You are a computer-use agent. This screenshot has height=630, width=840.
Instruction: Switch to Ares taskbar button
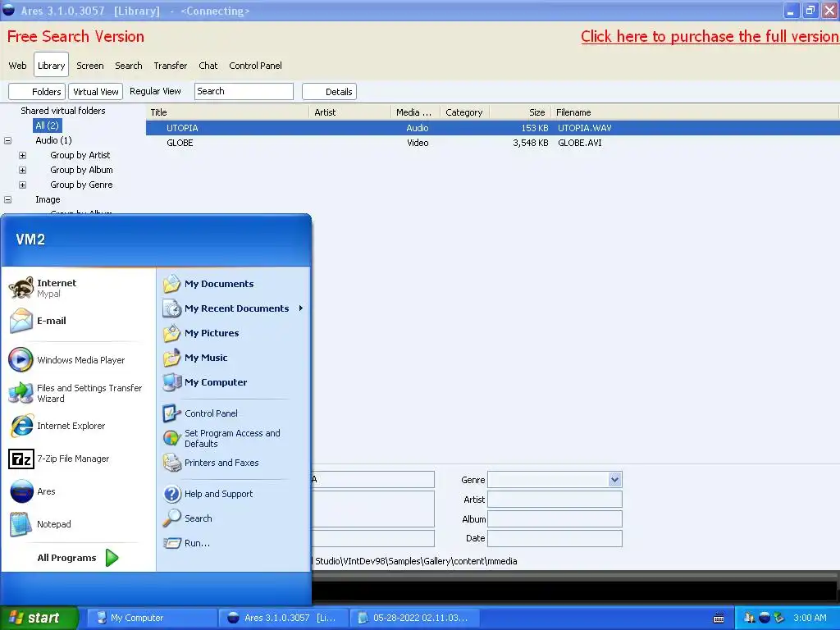pos(283,618)
